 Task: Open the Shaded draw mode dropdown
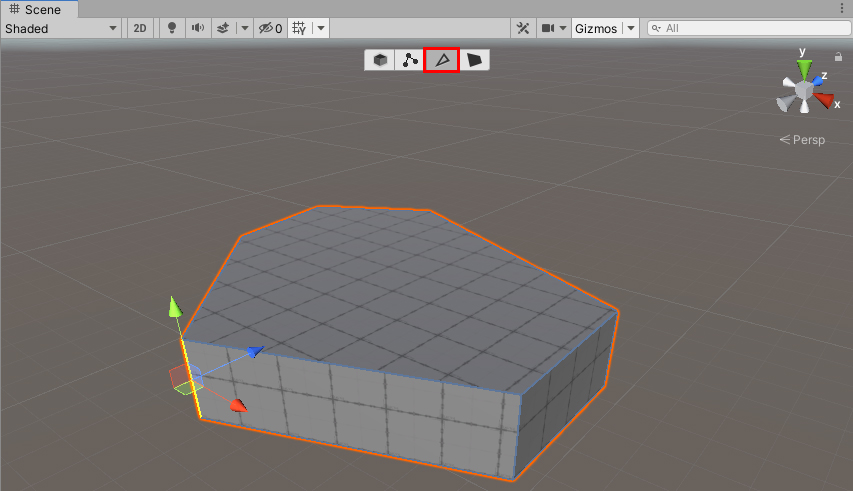[61, 29]
